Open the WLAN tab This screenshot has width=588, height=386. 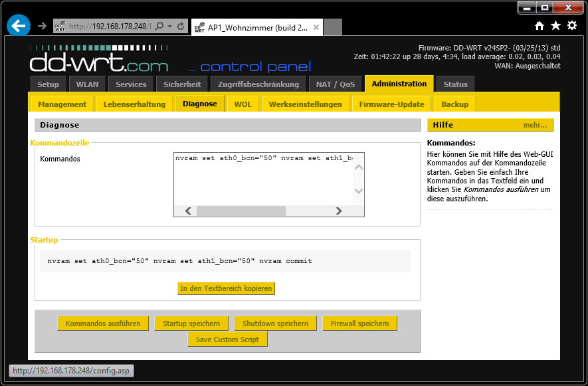[x=87, y=84]
